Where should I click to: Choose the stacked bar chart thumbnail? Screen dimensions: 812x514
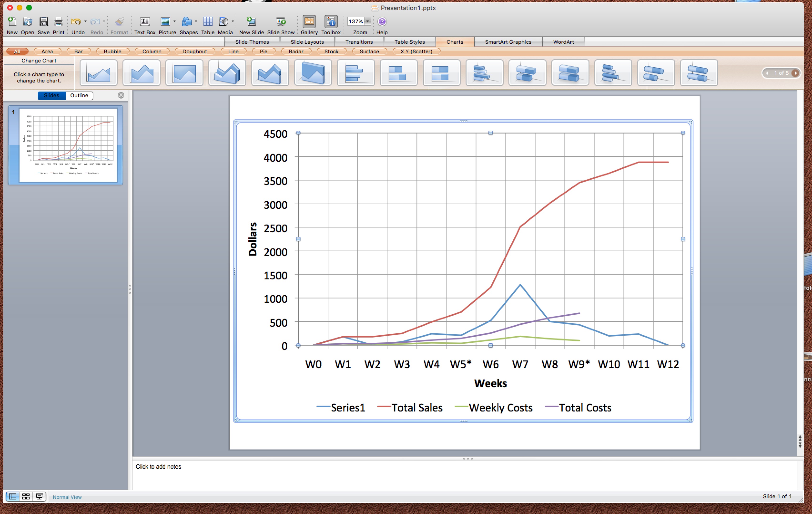click(399, 73)
